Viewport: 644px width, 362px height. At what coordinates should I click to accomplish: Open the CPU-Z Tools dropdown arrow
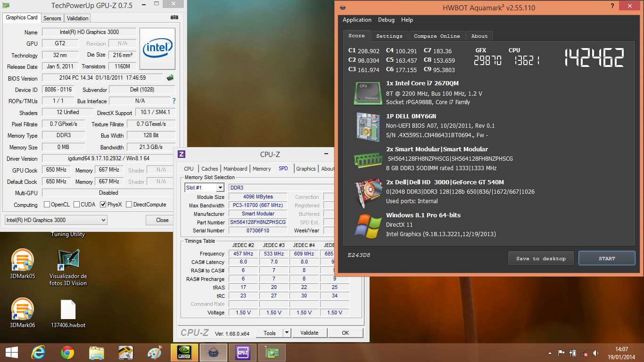click(287, 333)
